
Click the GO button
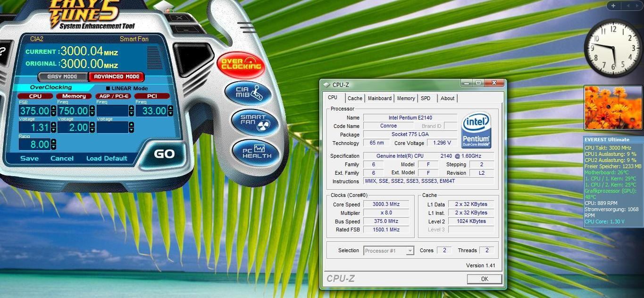[x=164, y=153]
